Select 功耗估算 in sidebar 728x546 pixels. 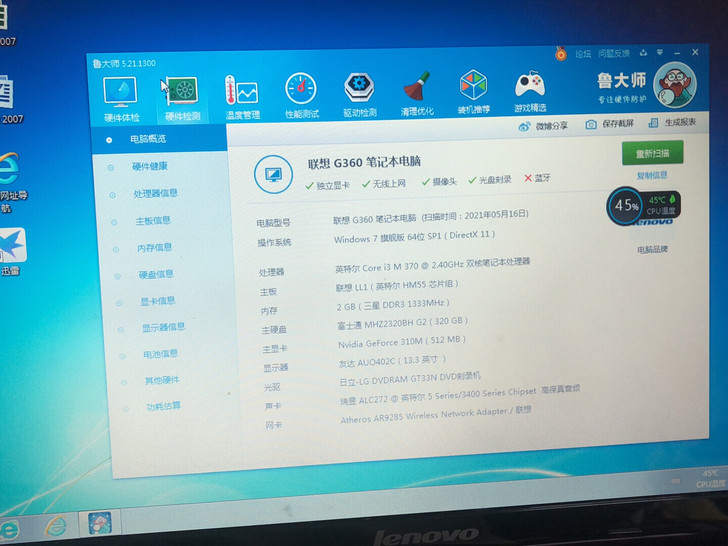pos(163,407)
